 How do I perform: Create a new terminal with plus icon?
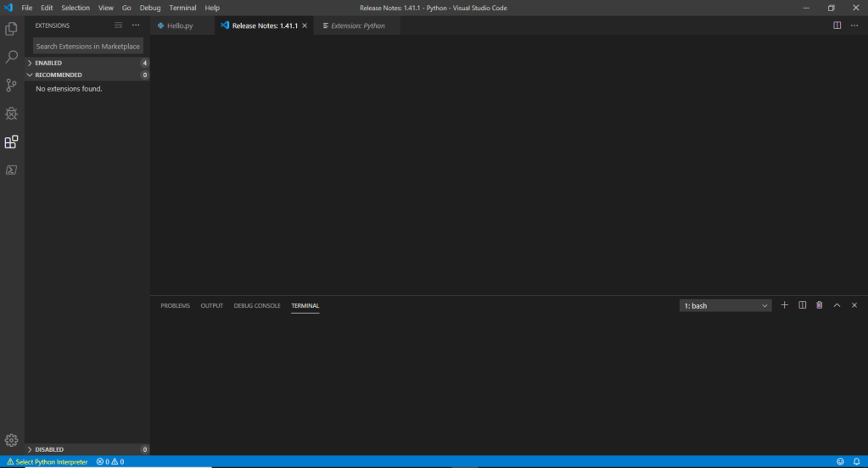coord(784,305)
